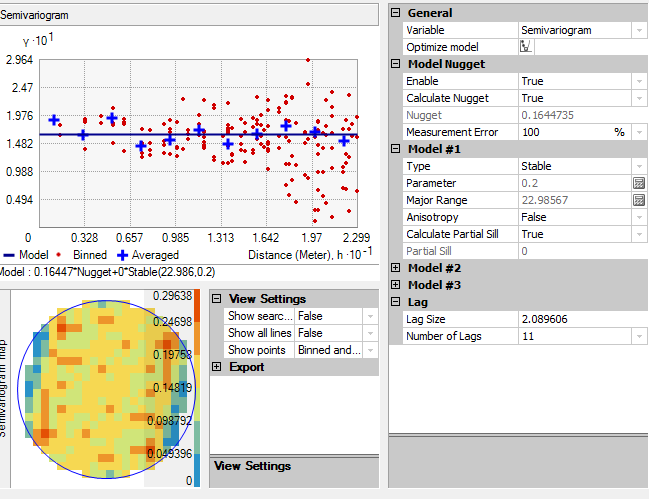This screenshot has height=499, width=649.
Task: Open the Model Type Stable dropdown
Action: click(x=638, y=166)
